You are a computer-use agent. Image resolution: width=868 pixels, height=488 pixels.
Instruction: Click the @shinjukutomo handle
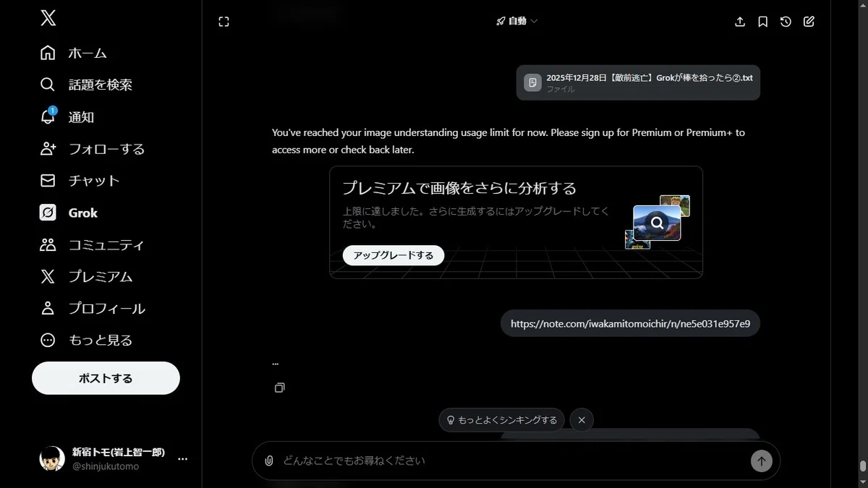coord(106,466)
